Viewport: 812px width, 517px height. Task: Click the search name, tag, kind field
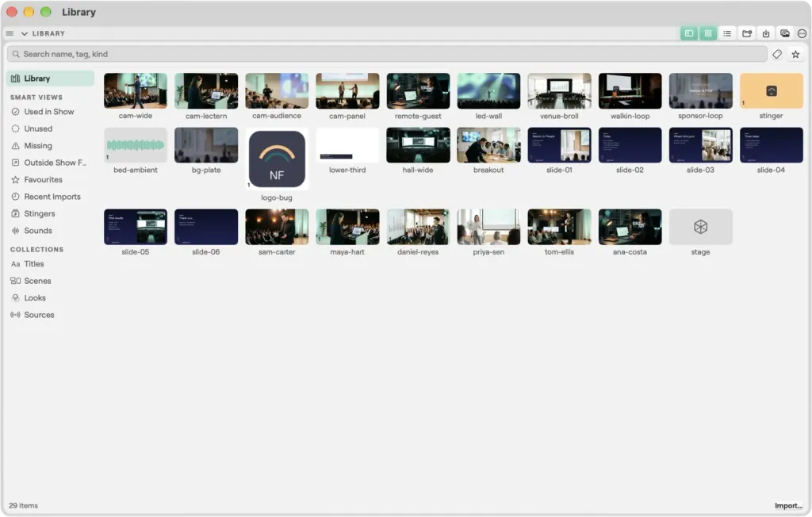point(387,54)
